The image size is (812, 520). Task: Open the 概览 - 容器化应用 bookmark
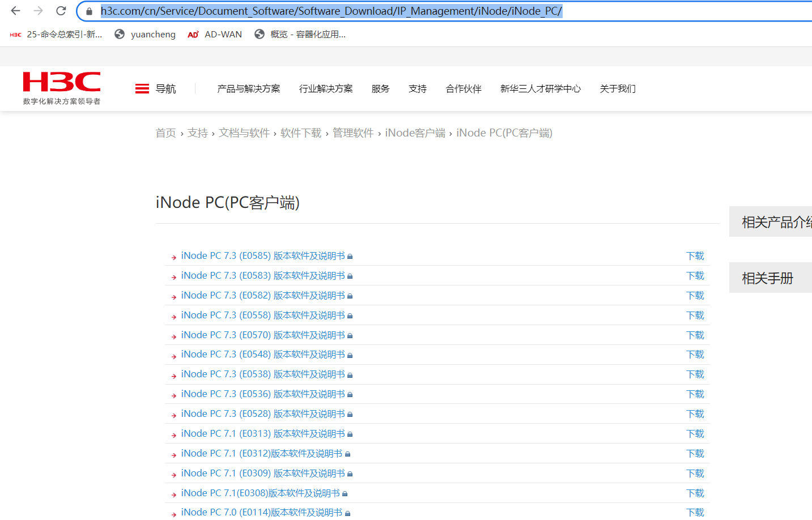(x=300, y=35)
